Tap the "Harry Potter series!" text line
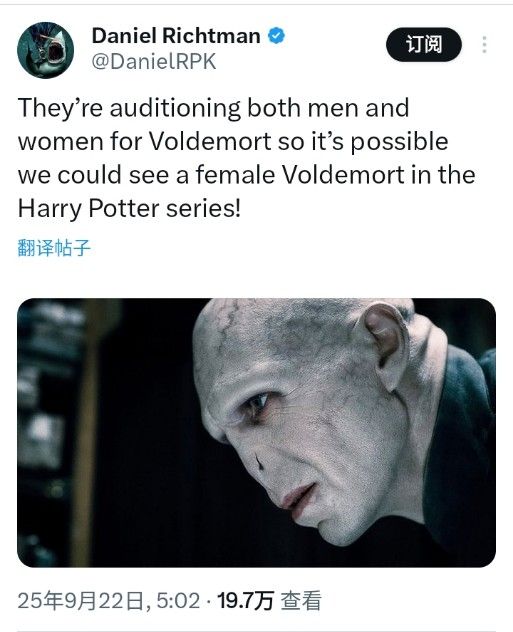 [129, 209]
